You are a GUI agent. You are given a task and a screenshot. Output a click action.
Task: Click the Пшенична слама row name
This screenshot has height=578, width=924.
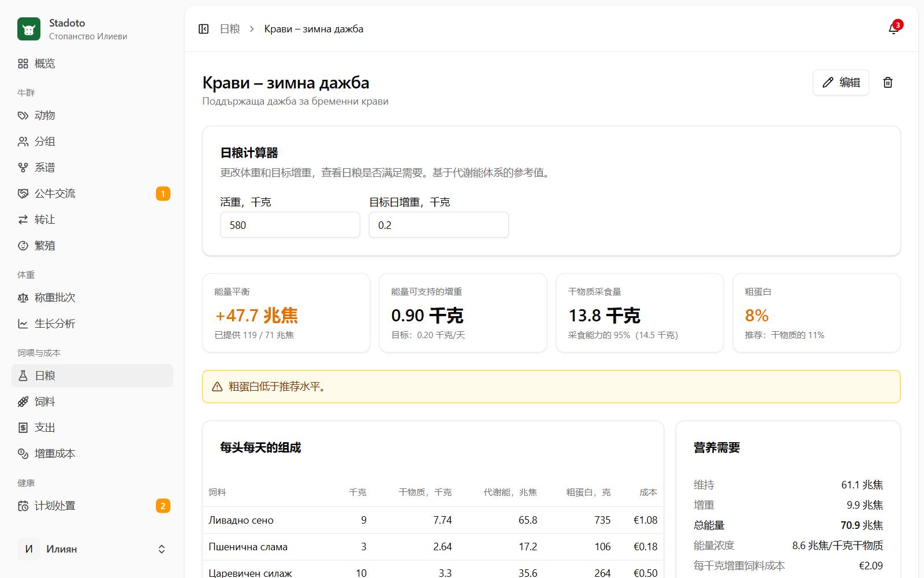(x=248, y=547)
